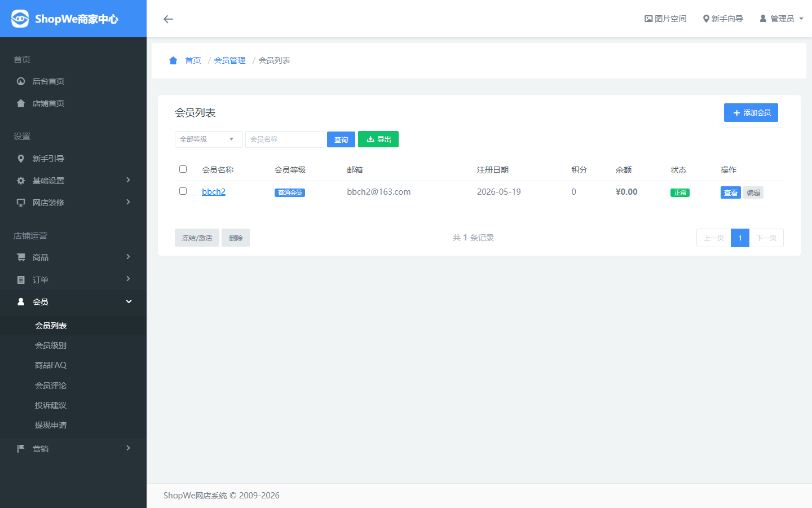Click the 正常 status badge
The image size is (812, 508).
coord(680,192)
